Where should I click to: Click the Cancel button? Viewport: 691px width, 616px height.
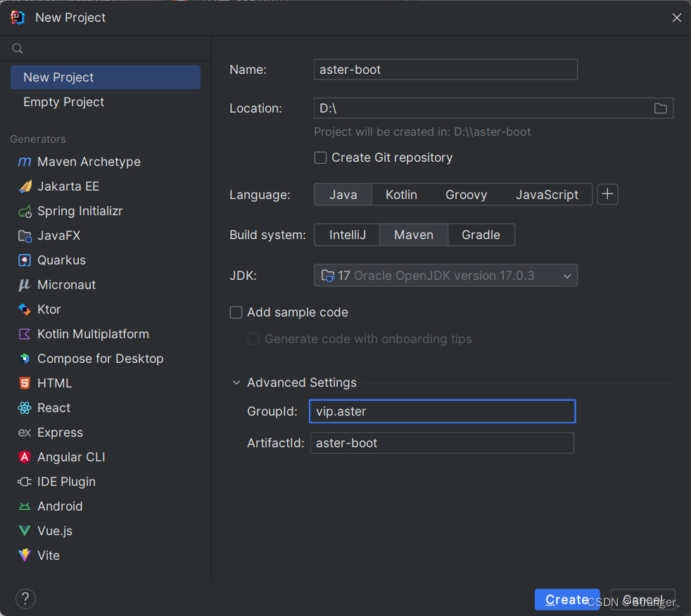(x=642, y=599)
